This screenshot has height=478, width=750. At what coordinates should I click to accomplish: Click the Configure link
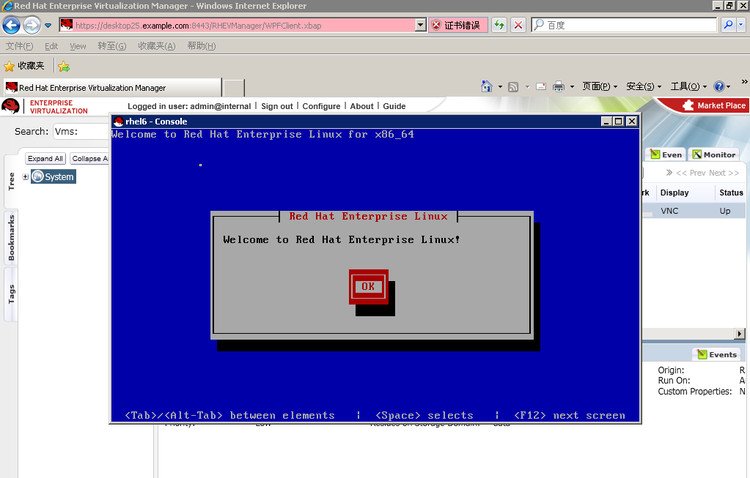321,106
